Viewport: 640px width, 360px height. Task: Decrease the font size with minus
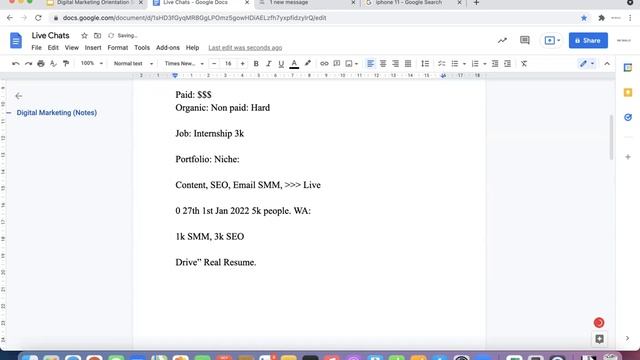click(x=214, y=64)
